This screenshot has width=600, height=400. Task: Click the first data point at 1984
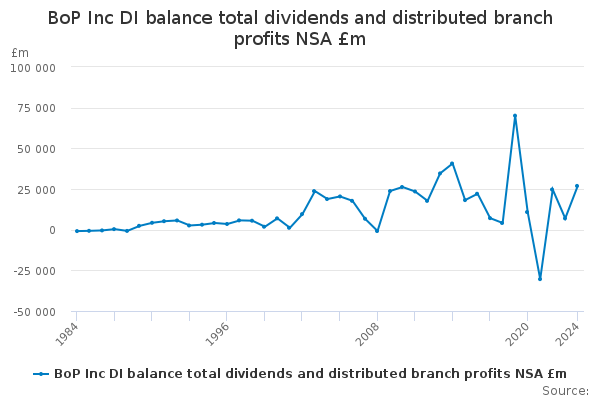[x=77, y=231]
